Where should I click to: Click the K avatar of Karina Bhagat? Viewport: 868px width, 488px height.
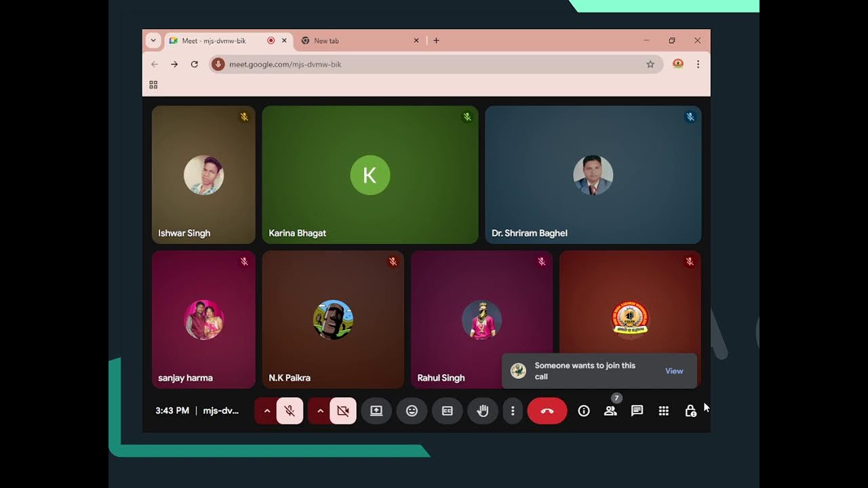(370, 175)
